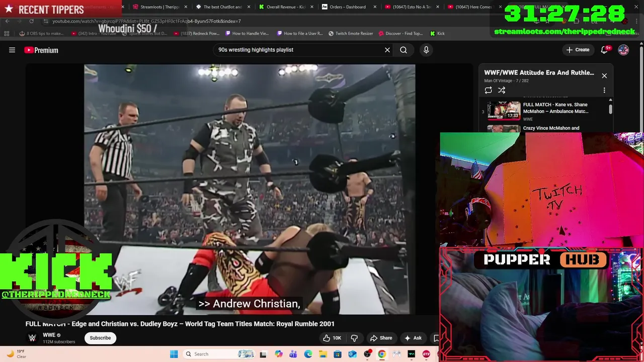644x362 pixels.
Task: Dislike the video
Action: [354, 338]
